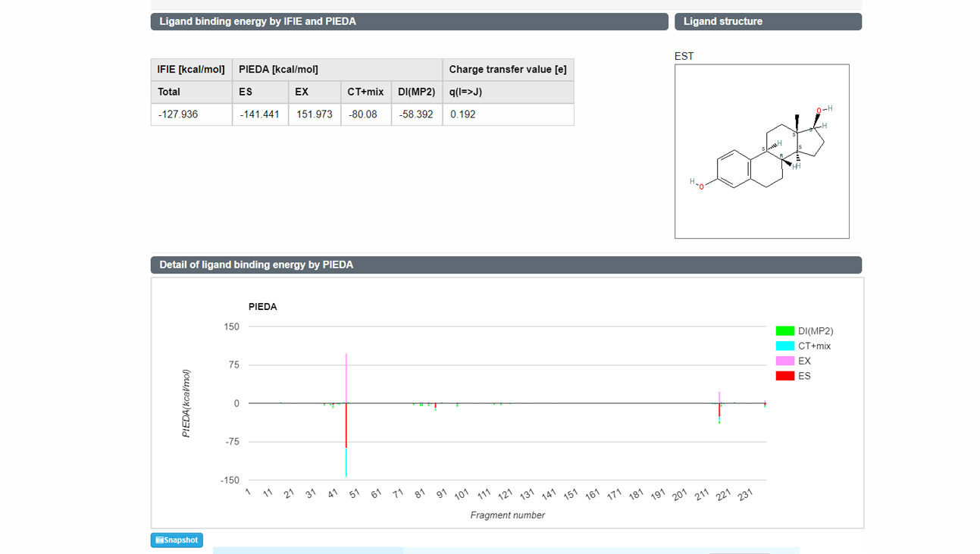This screenshot has height=554, width=980.
Task: Click the 'Fragment number' axis title
Action: (x=508, y=515)
